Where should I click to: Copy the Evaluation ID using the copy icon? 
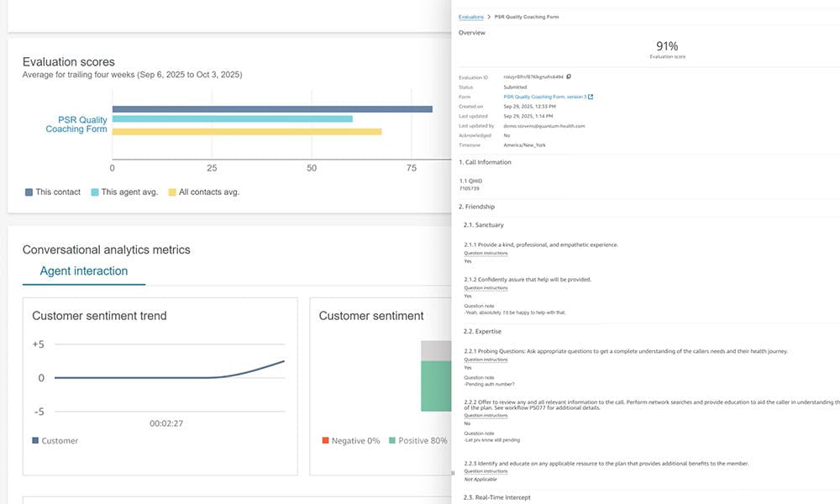click(570, 76)
